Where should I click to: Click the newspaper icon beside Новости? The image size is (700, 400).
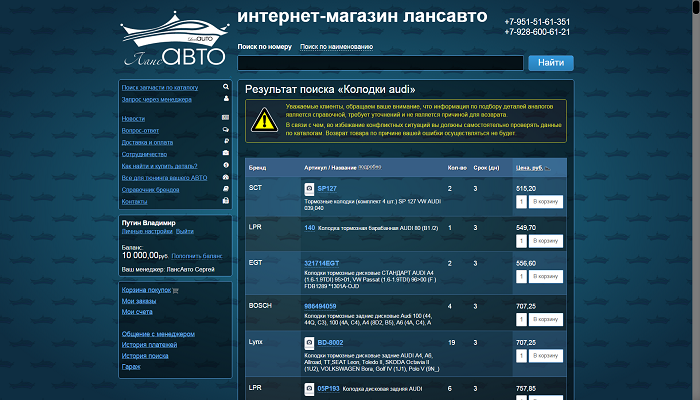(x=225, y=117)
